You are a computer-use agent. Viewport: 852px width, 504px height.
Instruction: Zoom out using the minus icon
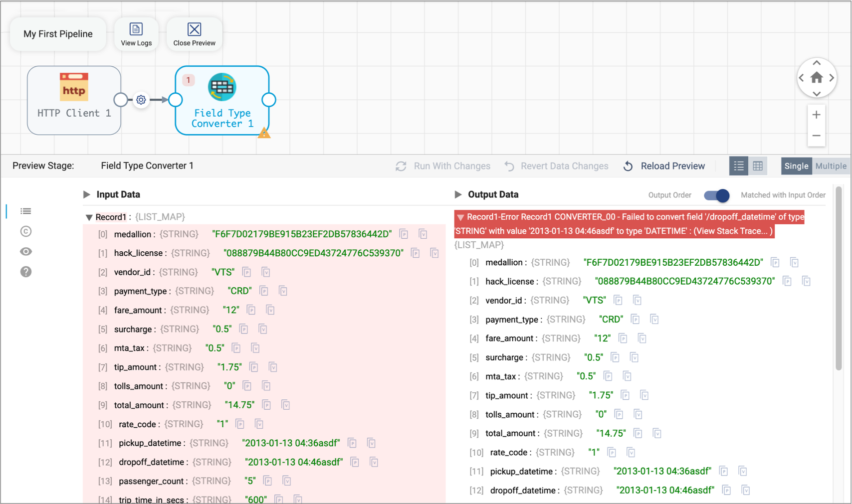(816, 136)
